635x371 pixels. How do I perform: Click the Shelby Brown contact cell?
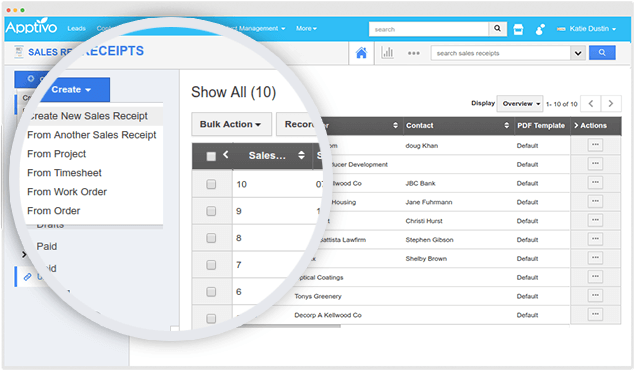pos(426,259)
